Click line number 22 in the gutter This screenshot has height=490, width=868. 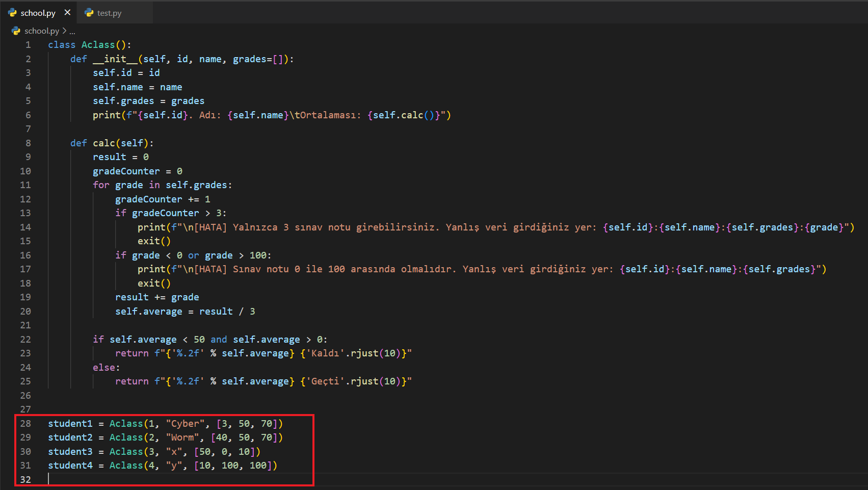pyautogui.click(x=25, y=340)
